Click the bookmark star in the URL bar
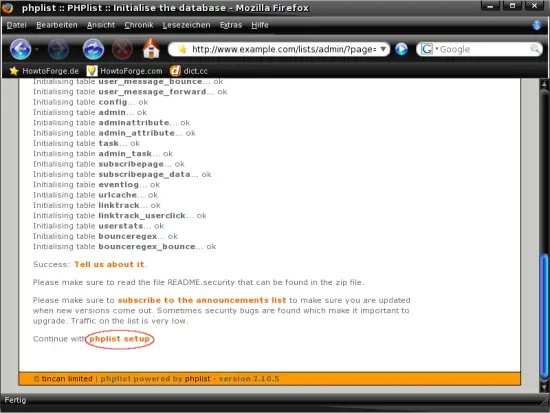This screenshot has height=413, width=550. [x=182, y=49]
